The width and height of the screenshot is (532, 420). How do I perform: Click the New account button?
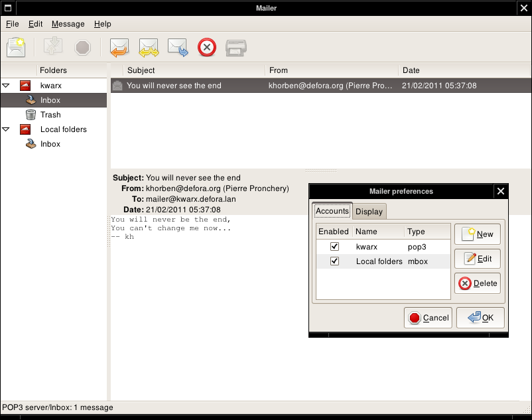click(x=478, y=234)
